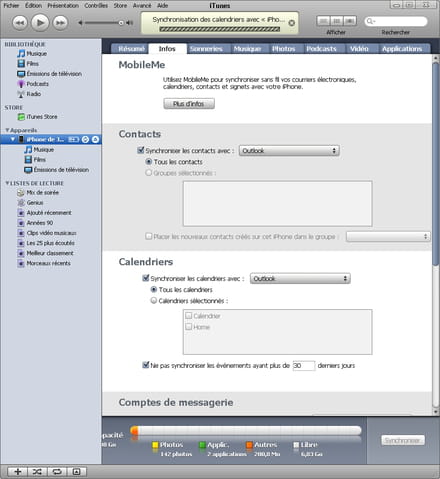The image size is (440, 479).
Task: Open the Genius playlist
Action: 35,203
